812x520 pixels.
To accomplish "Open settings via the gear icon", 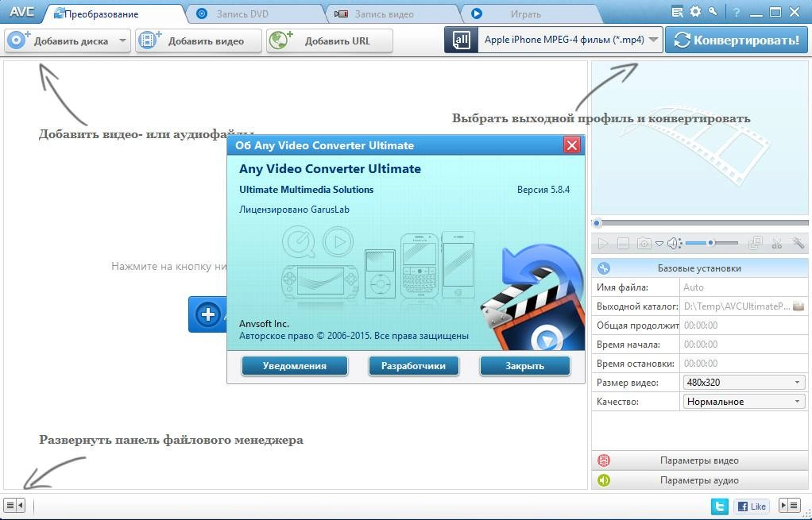I will coord(695,11).
